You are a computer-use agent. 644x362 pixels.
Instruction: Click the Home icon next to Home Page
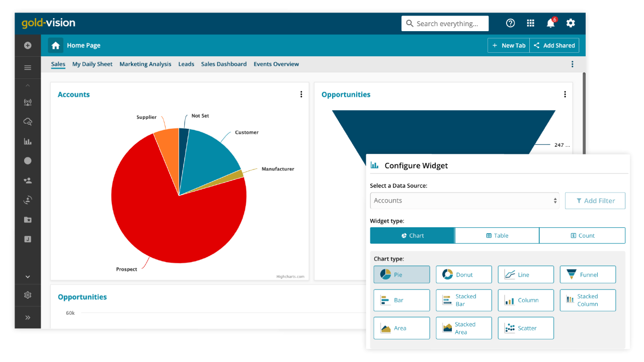55,45
